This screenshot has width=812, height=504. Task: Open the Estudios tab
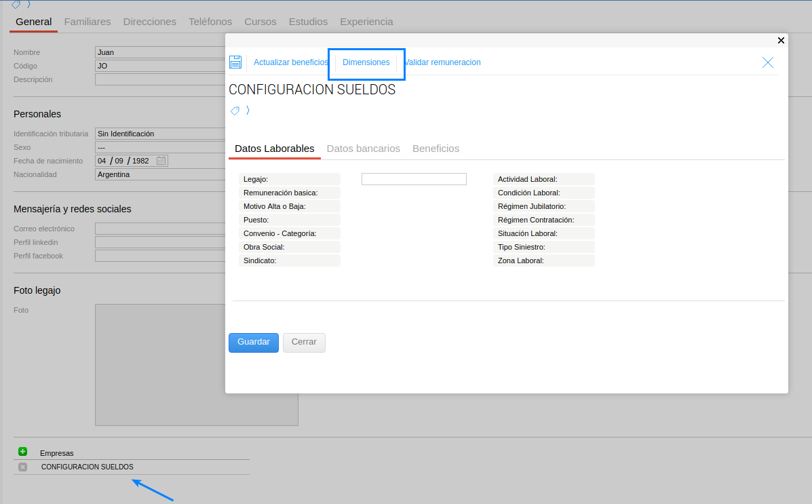point(308,22)
